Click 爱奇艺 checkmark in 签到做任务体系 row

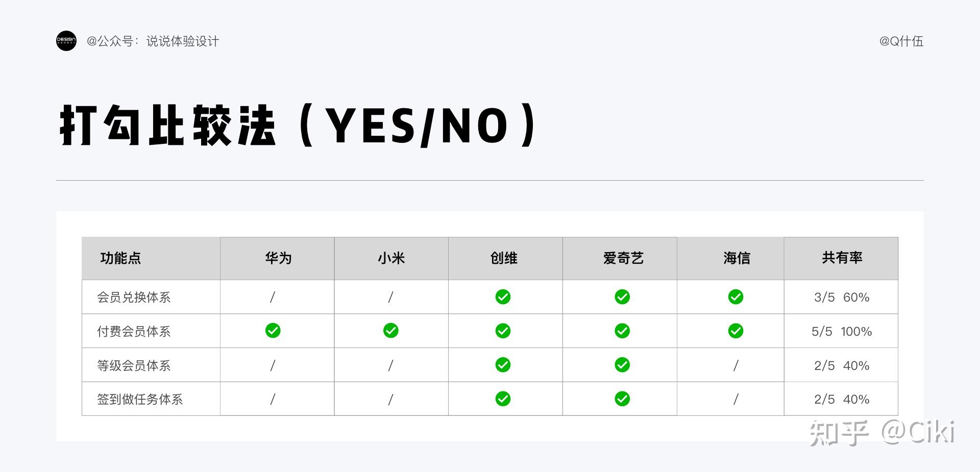pos(622,399)
